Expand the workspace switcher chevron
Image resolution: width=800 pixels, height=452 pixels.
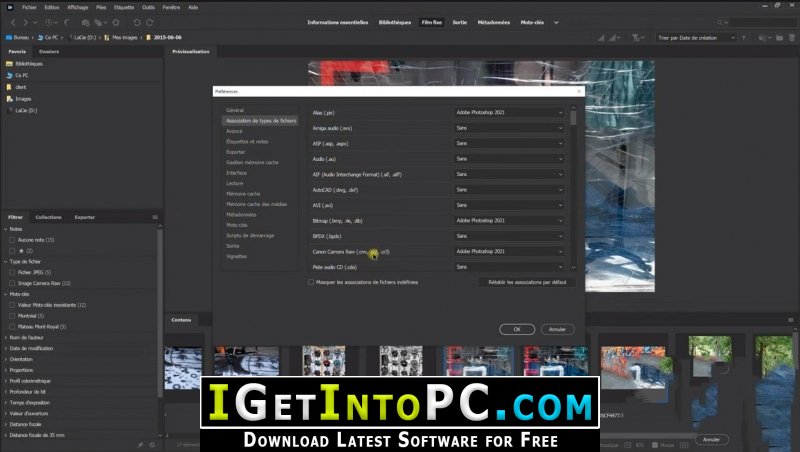(556, 22)
